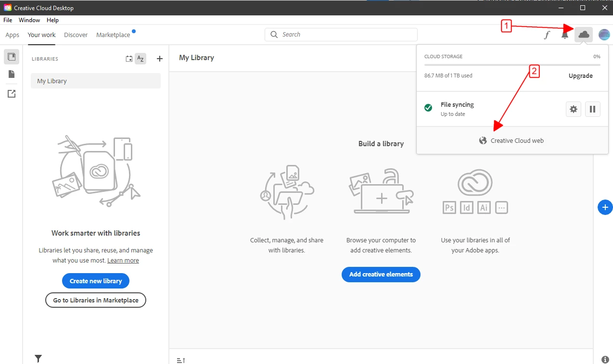The width and height of the screenshot is (613, 364).
Task: Open the fonts icon
Action: pyautogui.click(x=547, y=35)
